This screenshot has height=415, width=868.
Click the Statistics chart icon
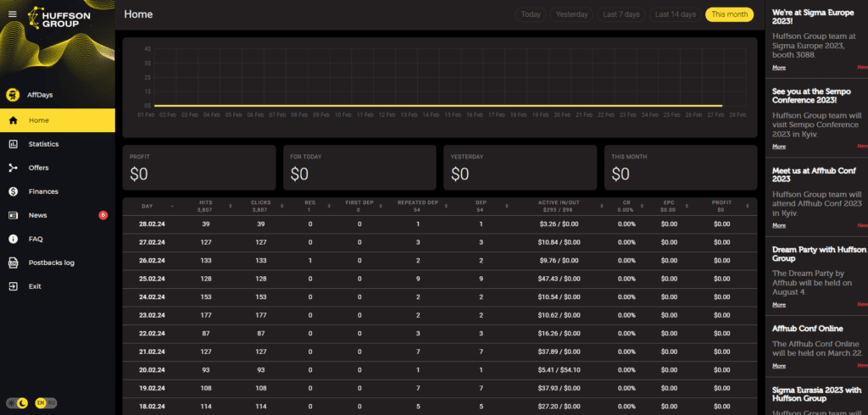14,144
